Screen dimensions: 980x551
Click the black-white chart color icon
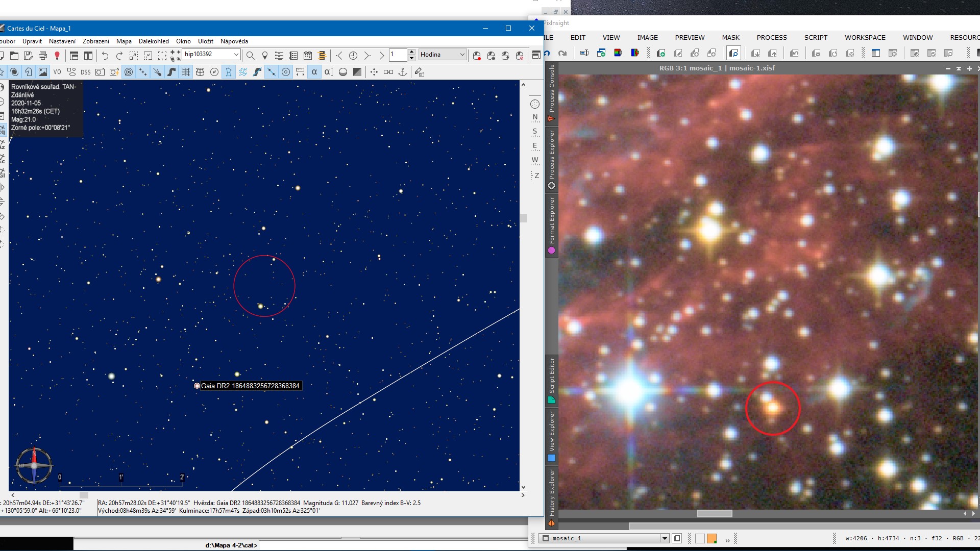pos(357,72)
